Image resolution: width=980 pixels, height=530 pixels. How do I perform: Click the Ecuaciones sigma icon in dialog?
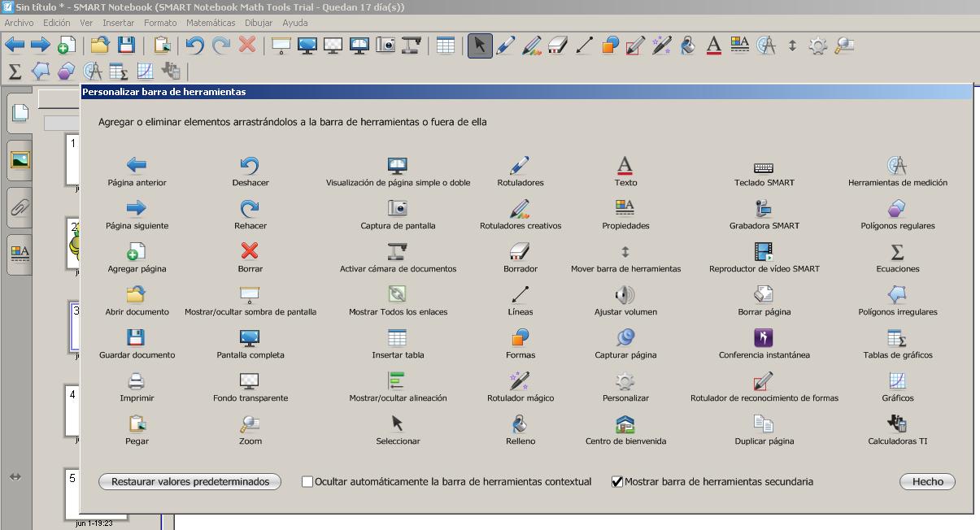point(897,251)
